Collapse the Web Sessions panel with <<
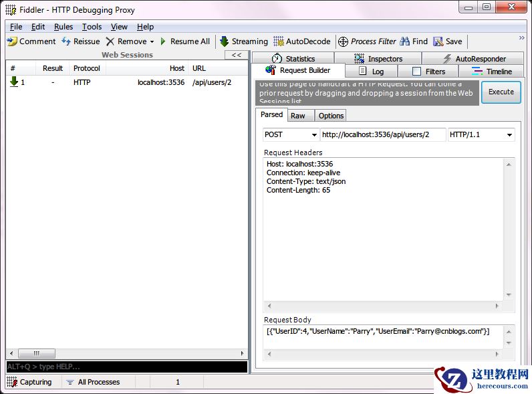This screenshot has width=532, height=394. [237, 55]
